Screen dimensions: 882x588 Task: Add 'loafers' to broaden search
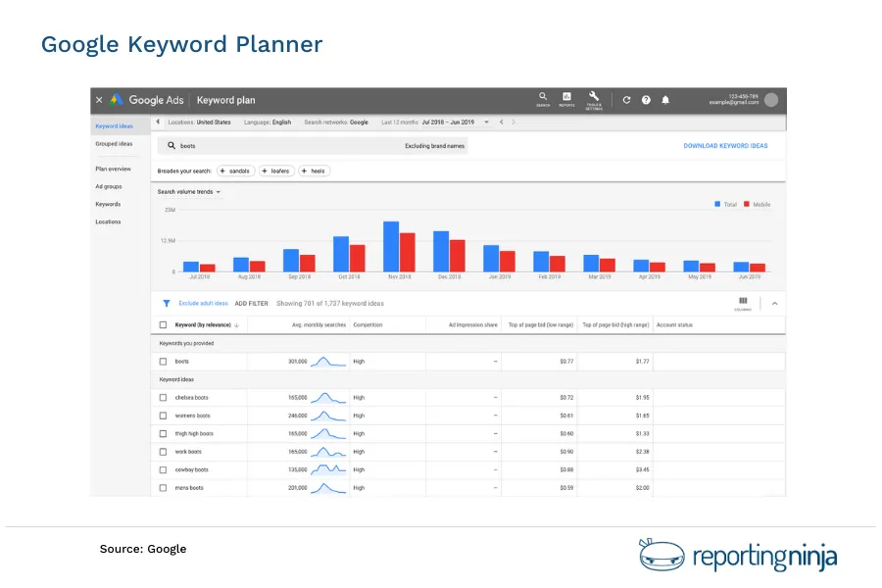pos(276,171)
